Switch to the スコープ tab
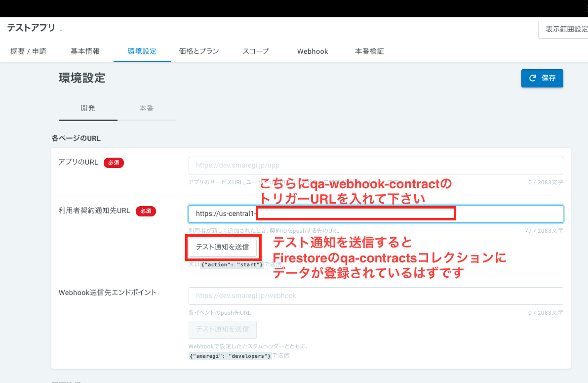Screen dimensions: 588x383 point(255,51)
